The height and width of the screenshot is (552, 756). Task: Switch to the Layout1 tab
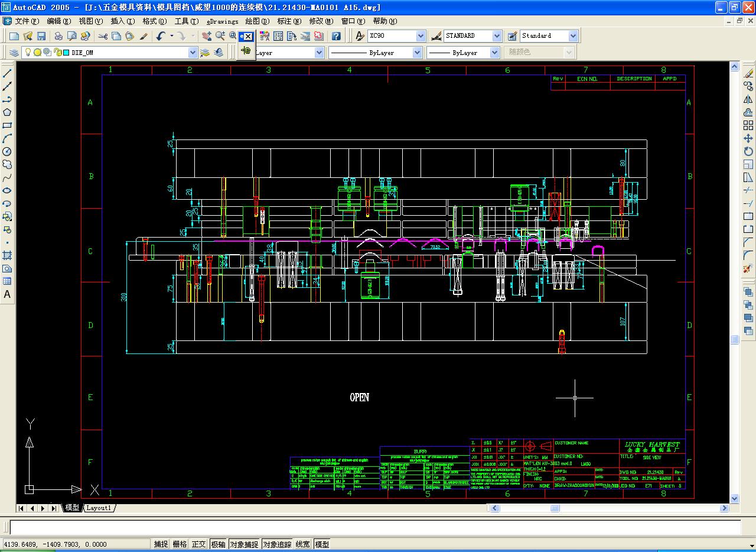coord(99,508)
